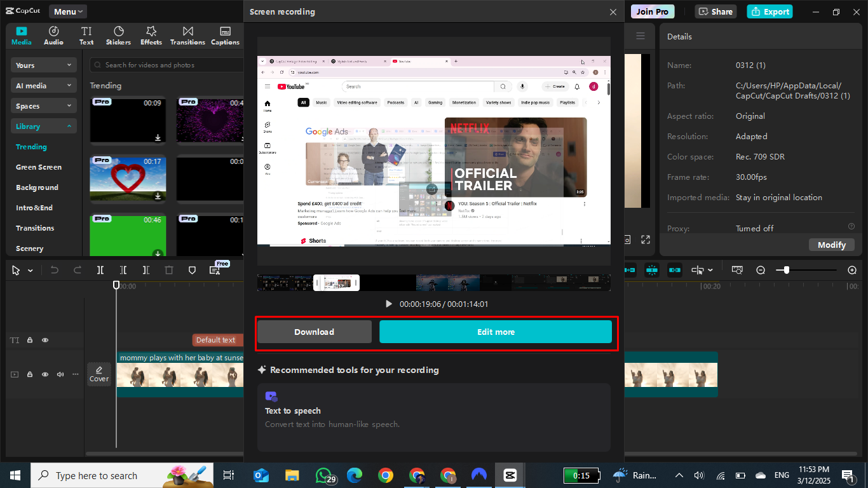Image resolution: width=868 pixels, height=488 pixels.
Task: Click the Undo icon in the timeline toolbar
Action: coord(54,269)
